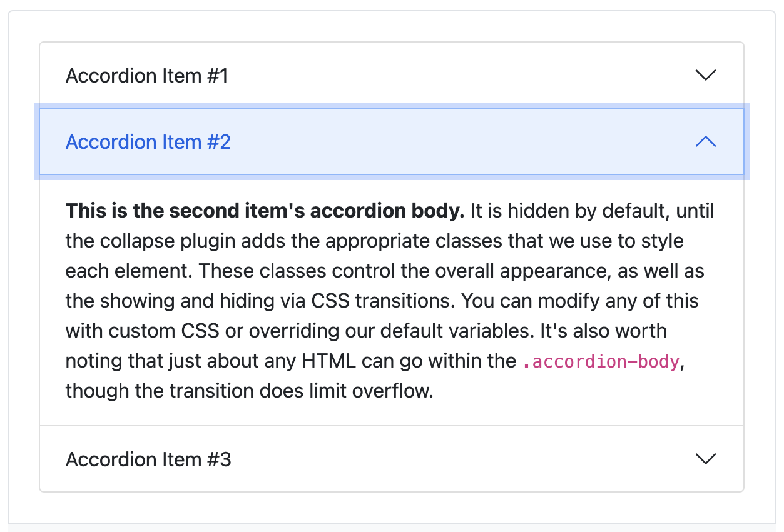The width and height of the screenshot is (784, 532).
Task: Expand the Accordion Item #3 section
Action: [388, 458]
